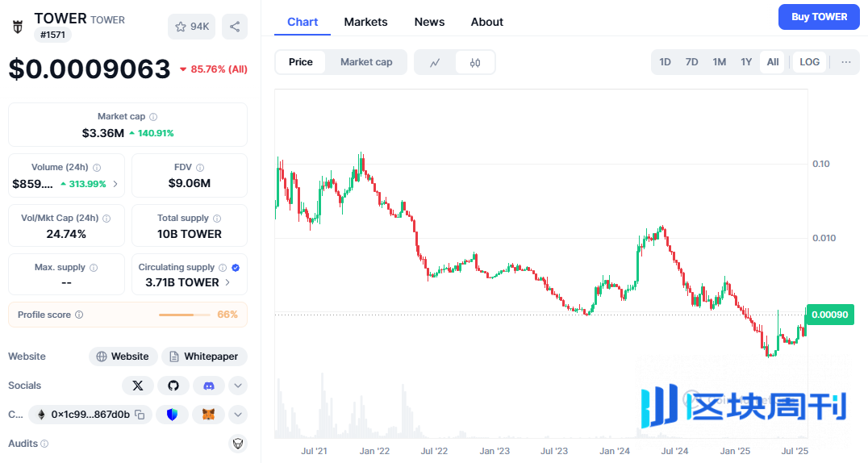Screen dimensions: 868x463
Task: Expand Circulating supply details chevron
Action: click(227, 282)
